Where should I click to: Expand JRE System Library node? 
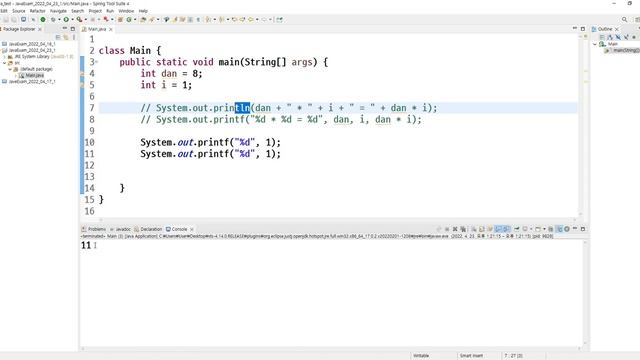coord(4,57)
